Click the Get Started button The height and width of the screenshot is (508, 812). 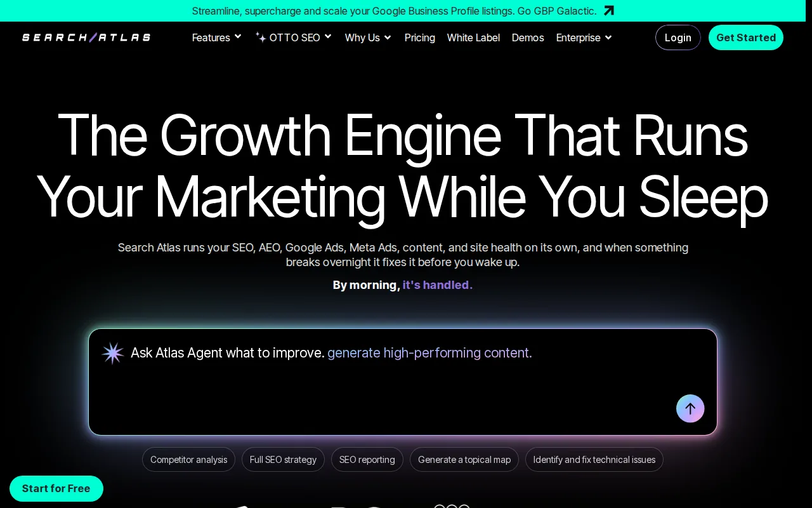pos(746,37)
